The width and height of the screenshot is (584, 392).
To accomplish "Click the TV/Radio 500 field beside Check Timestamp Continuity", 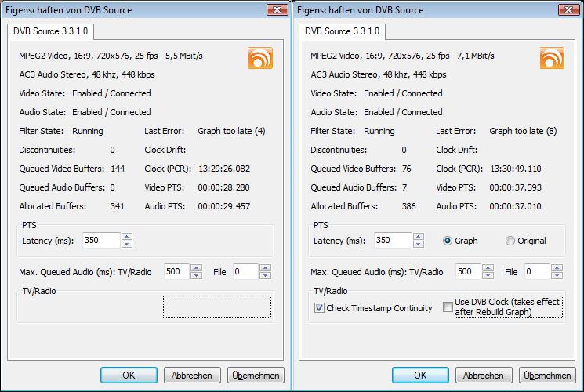I will point(466,272).
